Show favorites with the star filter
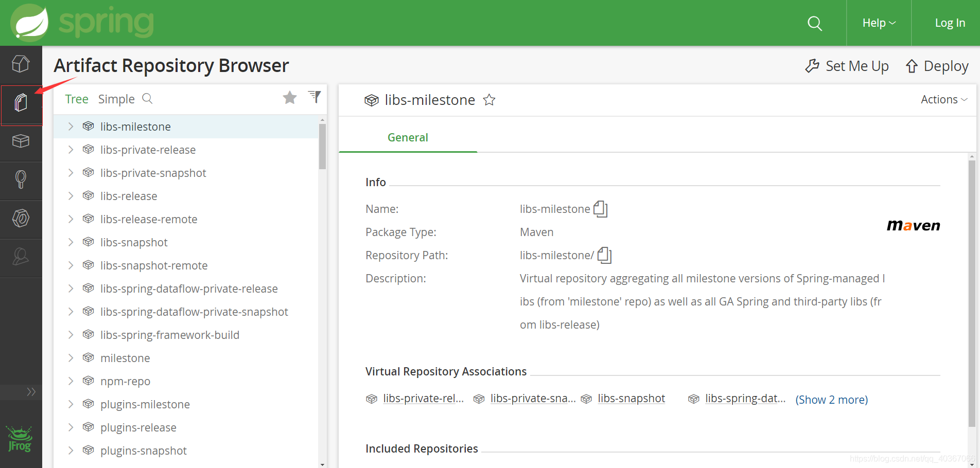The height and width of the screenshot is (468, 980). (290, 97)
